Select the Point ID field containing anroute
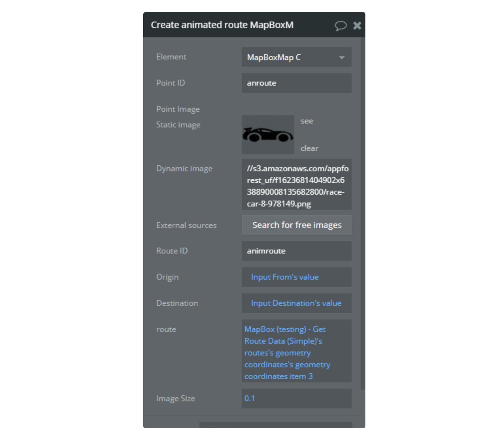Image resolution: width=504 pixels, height=428 pixels. (x=296, y=83)
